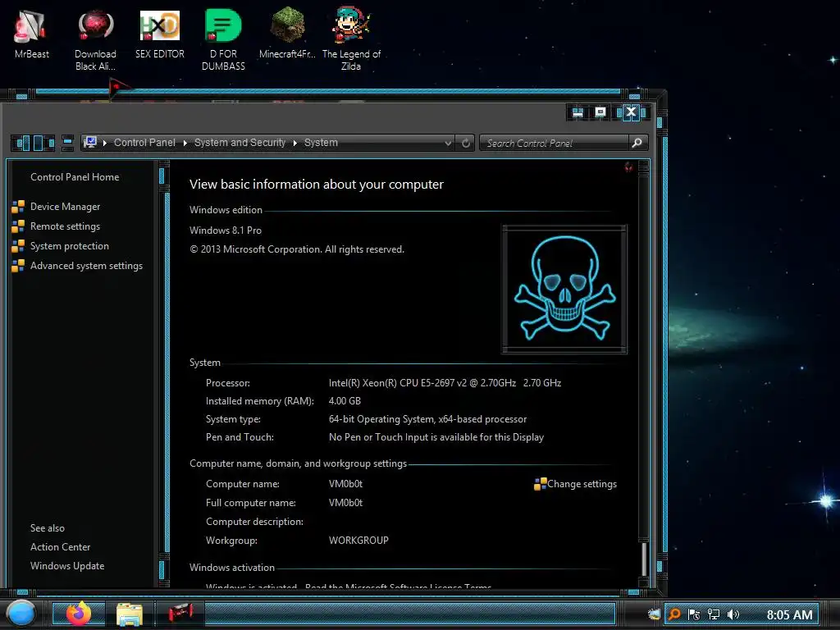Click the back navigation button

22,143
